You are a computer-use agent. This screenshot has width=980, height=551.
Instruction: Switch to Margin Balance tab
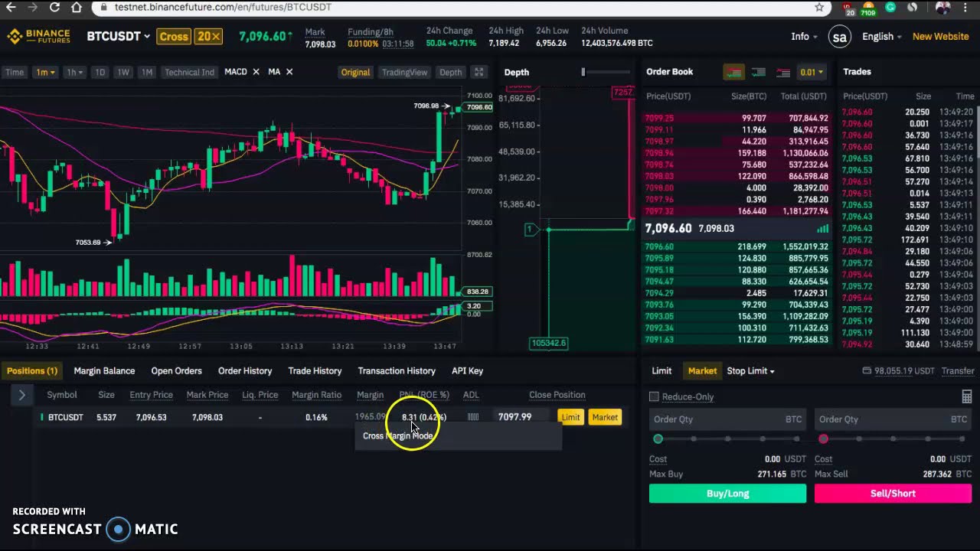click(x=104, y=370)
